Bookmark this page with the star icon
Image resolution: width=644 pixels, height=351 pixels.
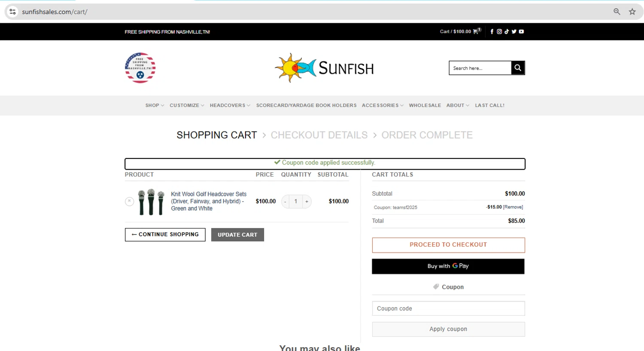click(x=632, y=12)
